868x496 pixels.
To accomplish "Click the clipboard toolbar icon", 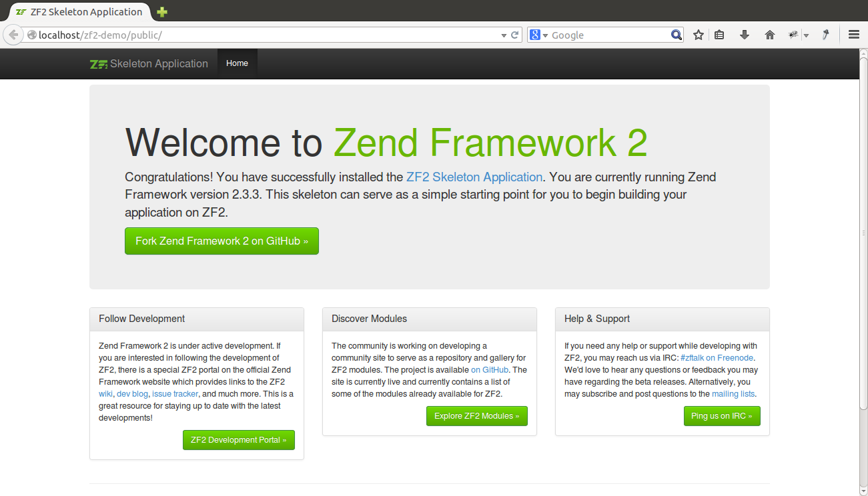I will pos(719,34).
